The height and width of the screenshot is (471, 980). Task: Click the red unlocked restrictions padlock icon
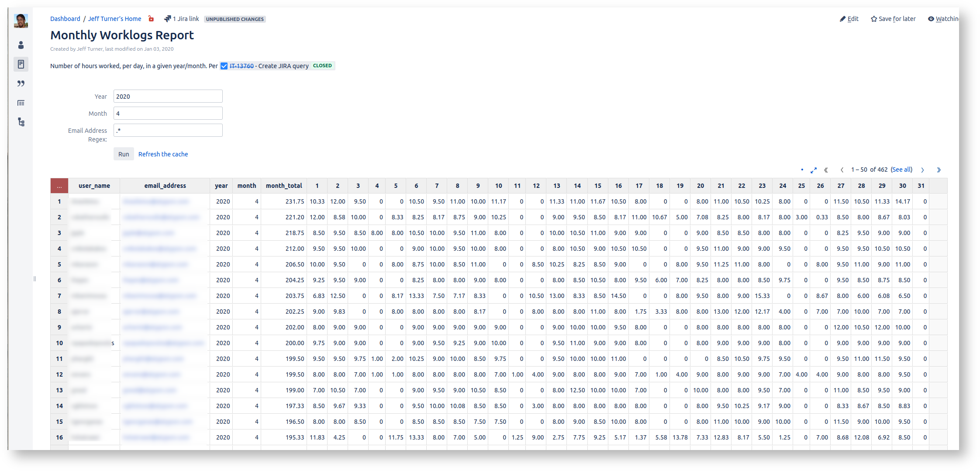click(x=151, y=19)
